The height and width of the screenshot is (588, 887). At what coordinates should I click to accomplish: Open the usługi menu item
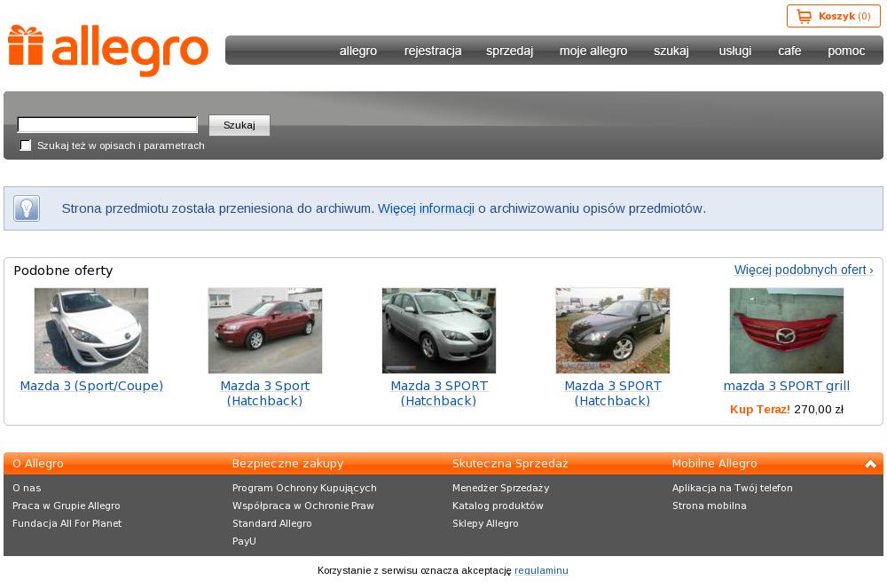(x=734, y=51)
